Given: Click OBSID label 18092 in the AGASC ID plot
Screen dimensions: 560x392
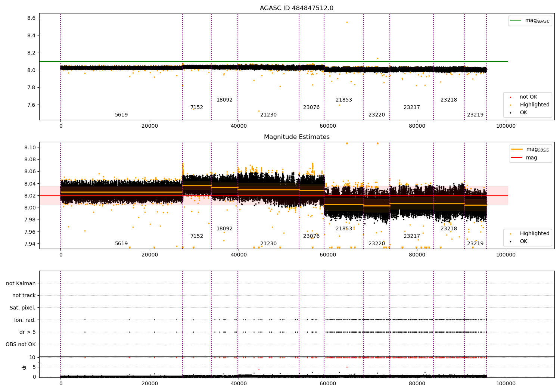Looking at the screenshot, I should point(224,100).
